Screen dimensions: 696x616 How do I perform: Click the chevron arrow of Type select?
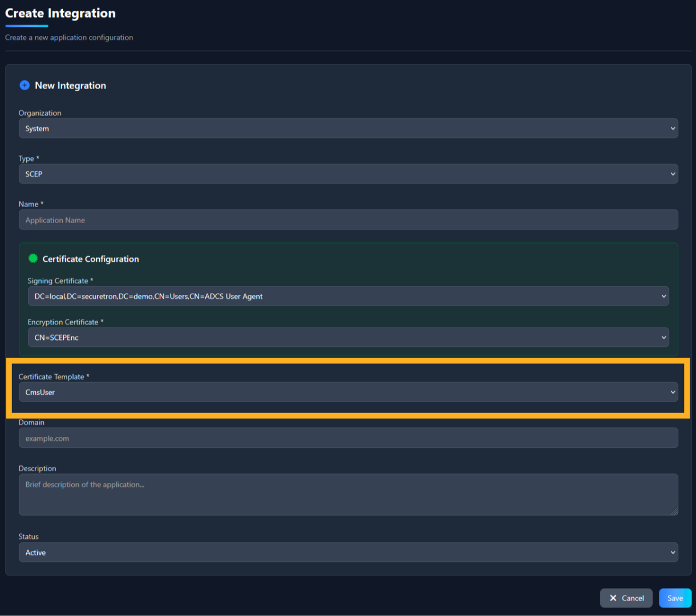[x=673, y=174]
